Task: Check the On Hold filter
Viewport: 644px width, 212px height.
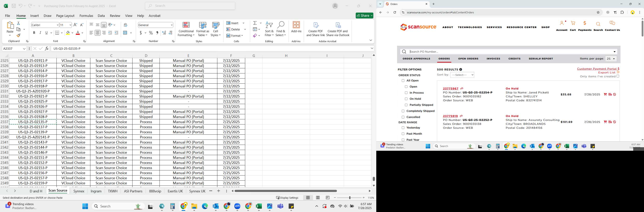Action: coord(406,99)
